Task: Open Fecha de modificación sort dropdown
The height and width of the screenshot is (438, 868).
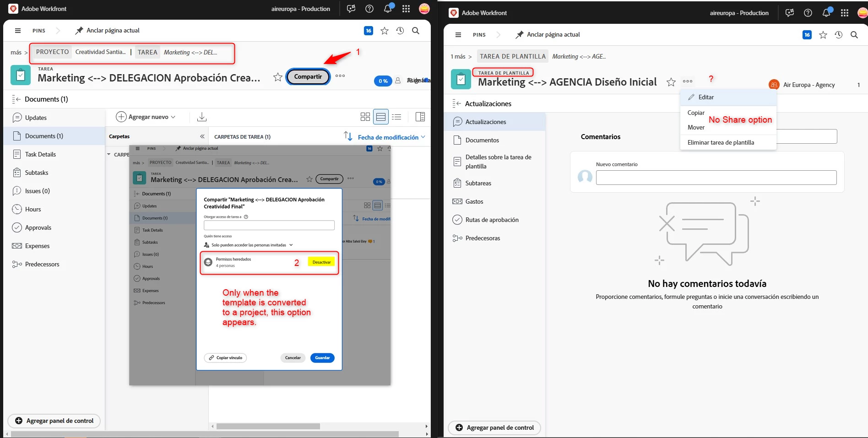Action: click(391, 137)
